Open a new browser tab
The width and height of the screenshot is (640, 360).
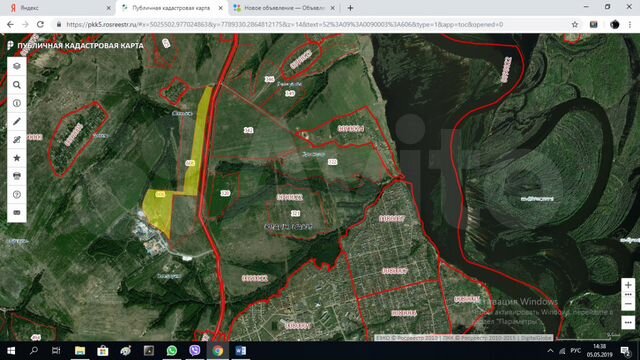pos(350,8)
